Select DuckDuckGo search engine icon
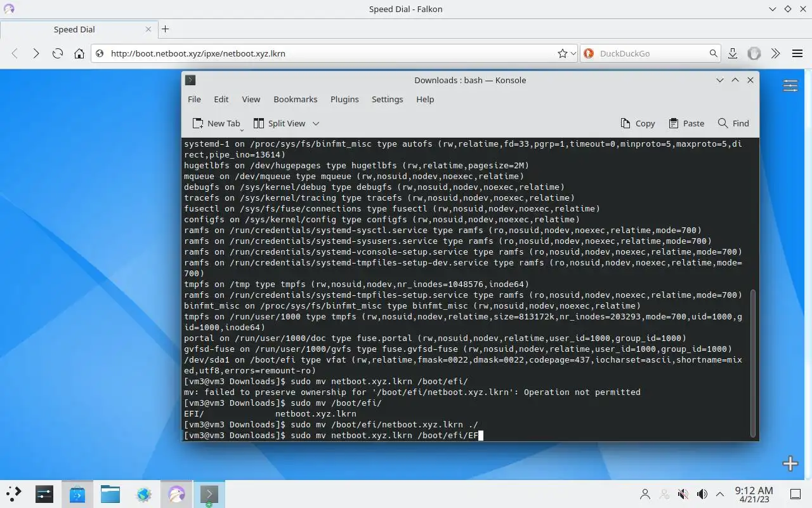The width and height of the screenshot is (812, 508). point(588,53)
